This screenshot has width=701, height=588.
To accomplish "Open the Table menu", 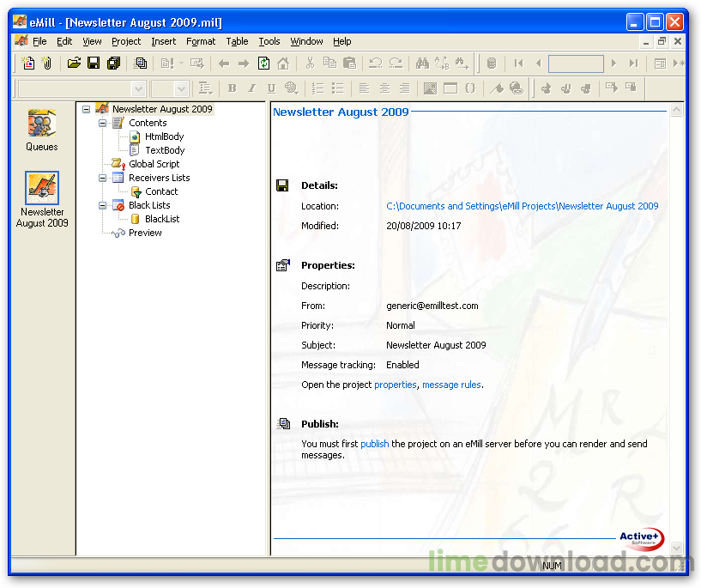I will pyautogui.click(x=237, y=41).
